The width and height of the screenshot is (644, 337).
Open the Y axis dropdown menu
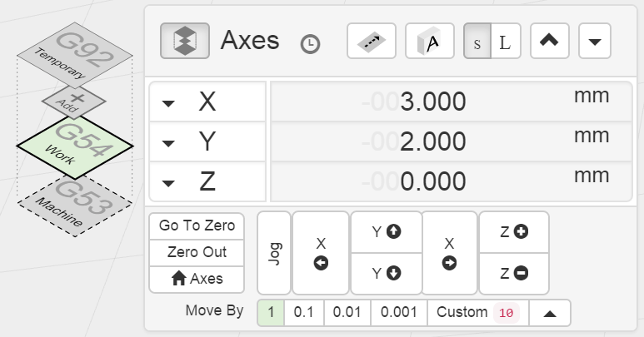point(169,143)
